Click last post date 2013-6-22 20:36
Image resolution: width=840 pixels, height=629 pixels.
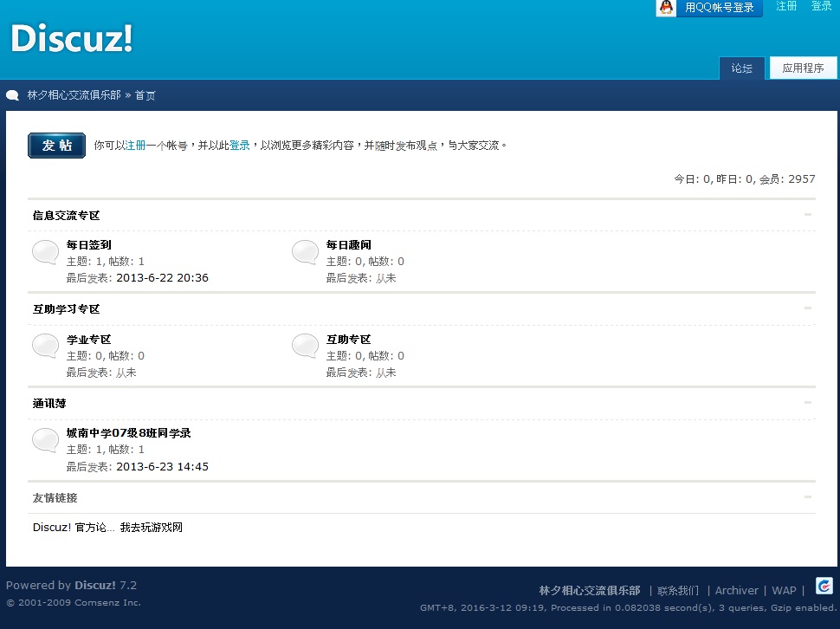click(162, 277)
